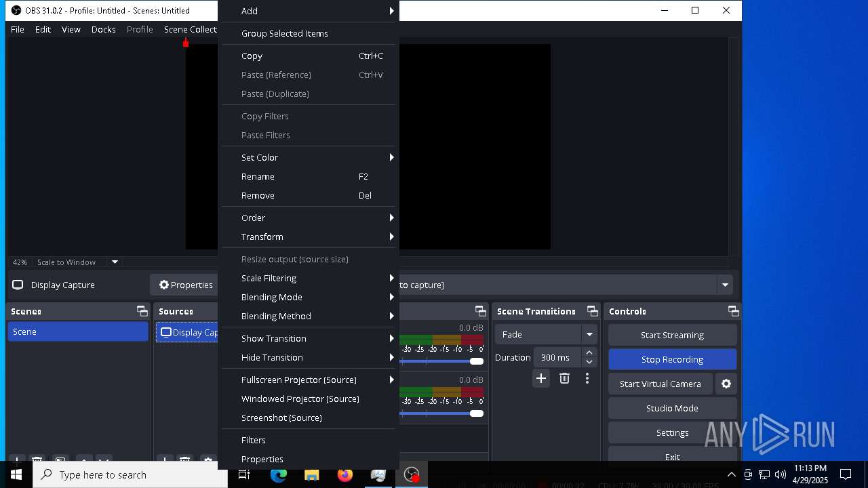Open Blending Mode submenu
868x488 pixels.
click(309, 297)
